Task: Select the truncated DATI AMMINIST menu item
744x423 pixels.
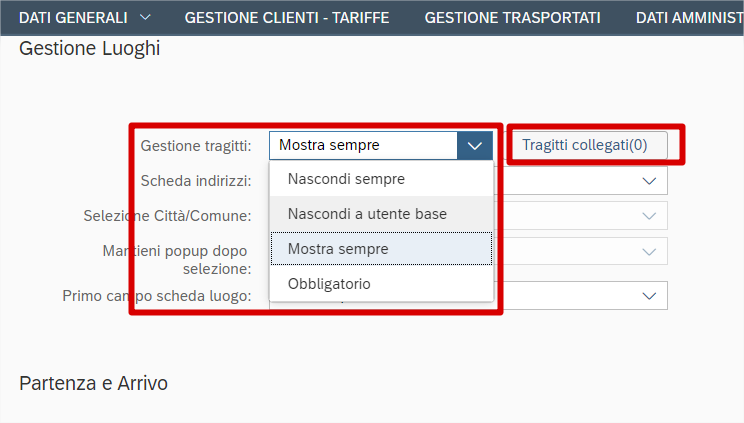Action: [x=688, y=17]
